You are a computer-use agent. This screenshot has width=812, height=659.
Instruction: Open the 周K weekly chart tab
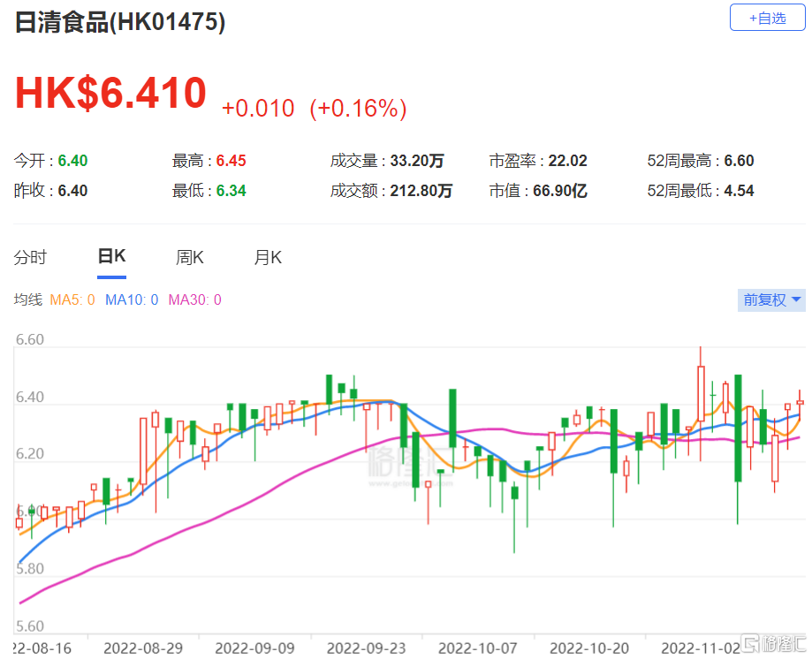[190, 257]
